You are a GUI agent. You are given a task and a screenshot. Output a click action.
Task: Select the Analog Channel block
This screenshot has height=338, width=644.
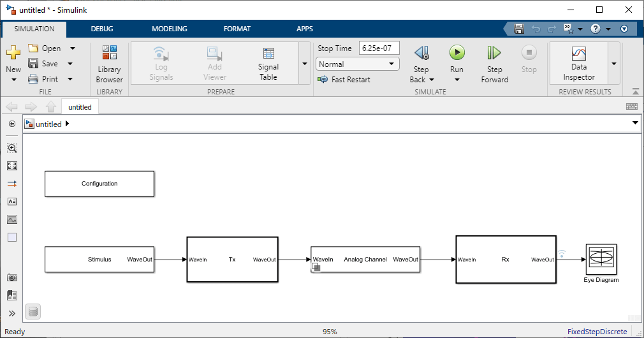coord(365,259)
